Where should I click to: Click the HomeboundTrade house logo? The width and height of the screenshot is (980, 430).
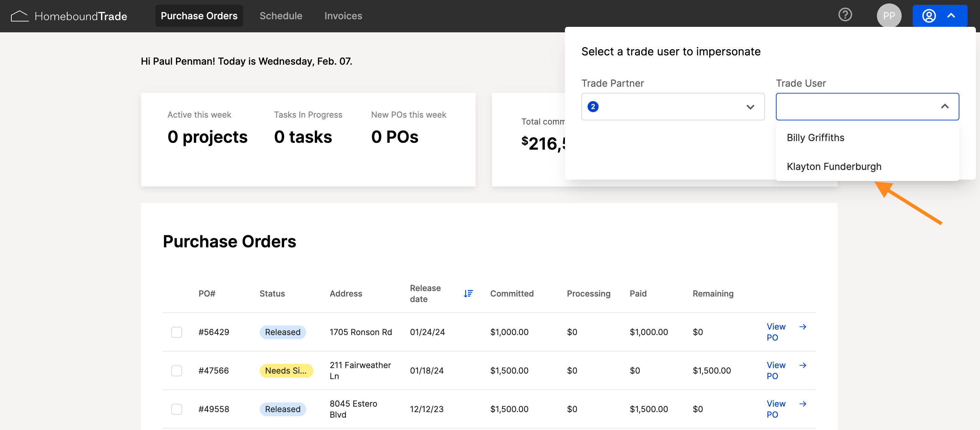[x=19, y=16]
